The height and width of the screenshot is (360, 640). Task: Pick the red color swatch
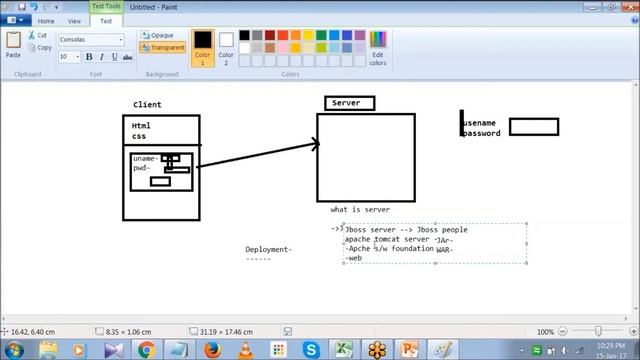pyautogui.click(x=283, y=35)
